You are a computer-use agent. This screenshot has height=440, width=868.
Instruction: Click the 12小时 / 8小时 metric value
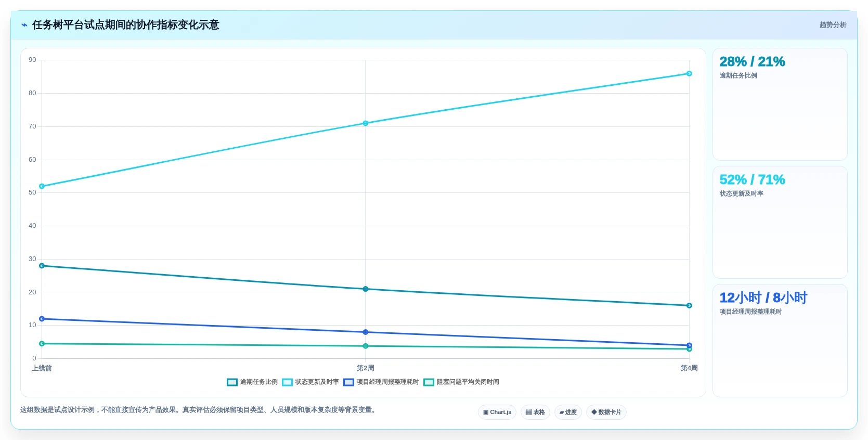tap(763, 298)
